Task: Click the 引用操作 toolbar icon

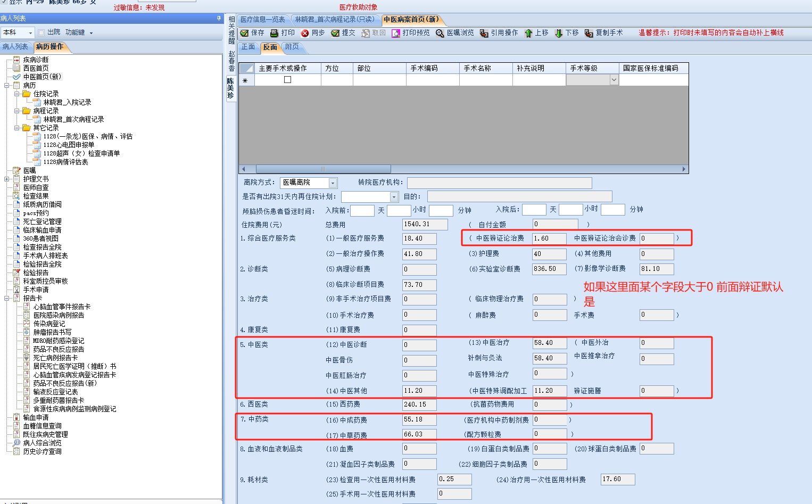Action: tap(484, 33)
